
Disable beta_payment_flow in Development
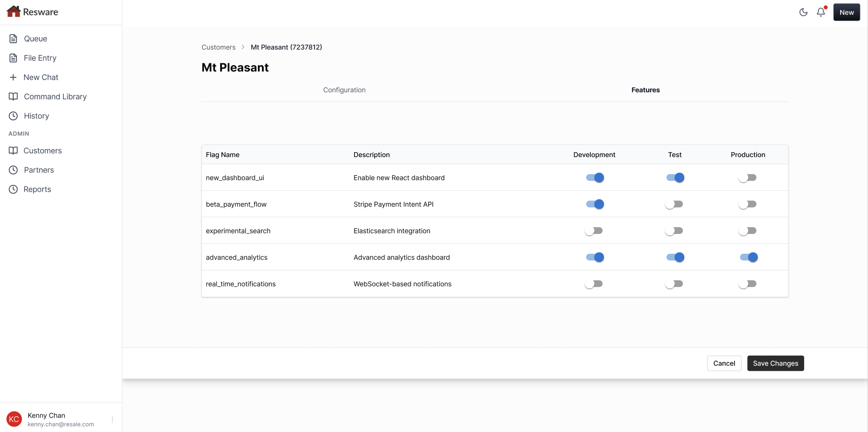(594, 204)
